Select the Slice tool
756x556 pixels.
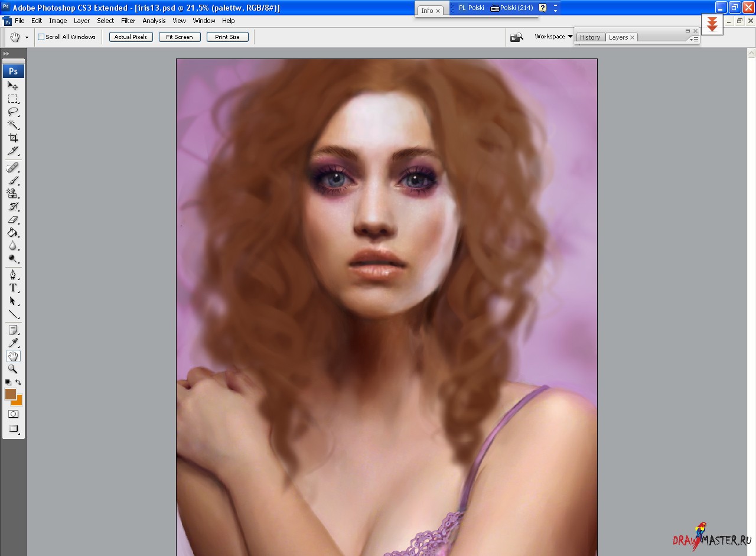[x=13, y=151]
